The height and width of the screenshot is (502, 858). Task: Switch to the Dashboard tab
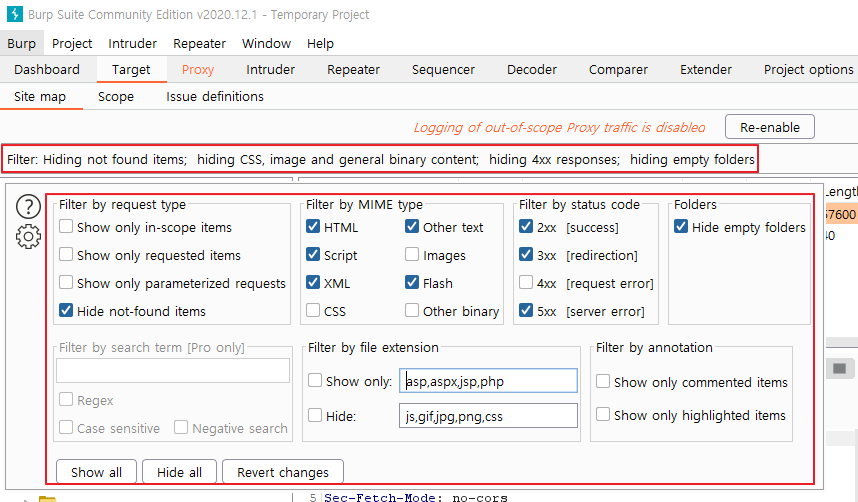click(x=47, y=70)
